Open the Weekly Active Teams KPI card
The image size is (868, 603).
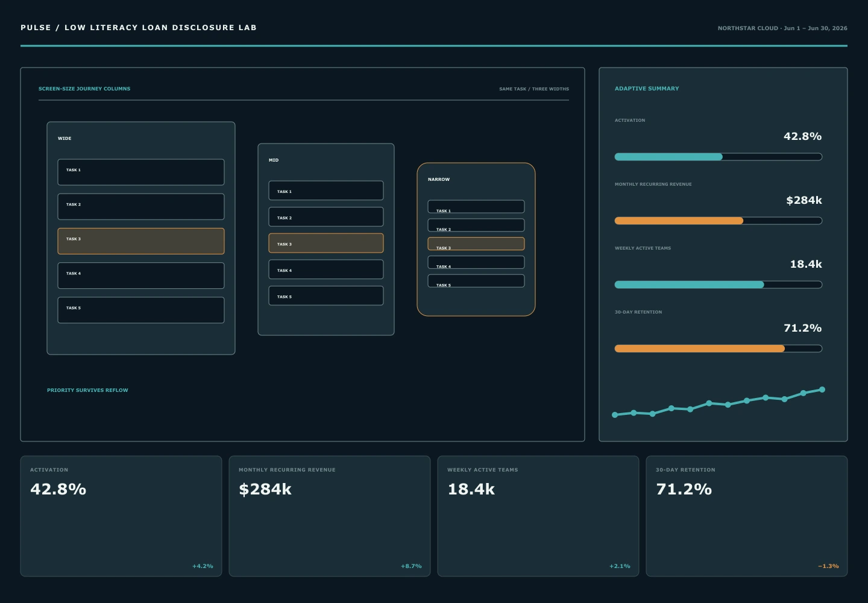(538, 516)
